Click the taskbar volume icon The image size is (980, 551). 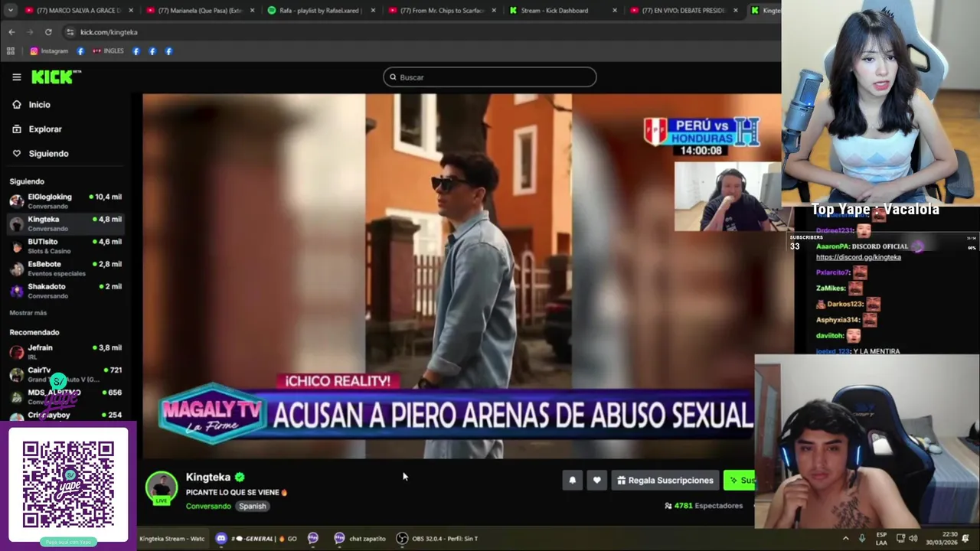[x=913, y=539]
